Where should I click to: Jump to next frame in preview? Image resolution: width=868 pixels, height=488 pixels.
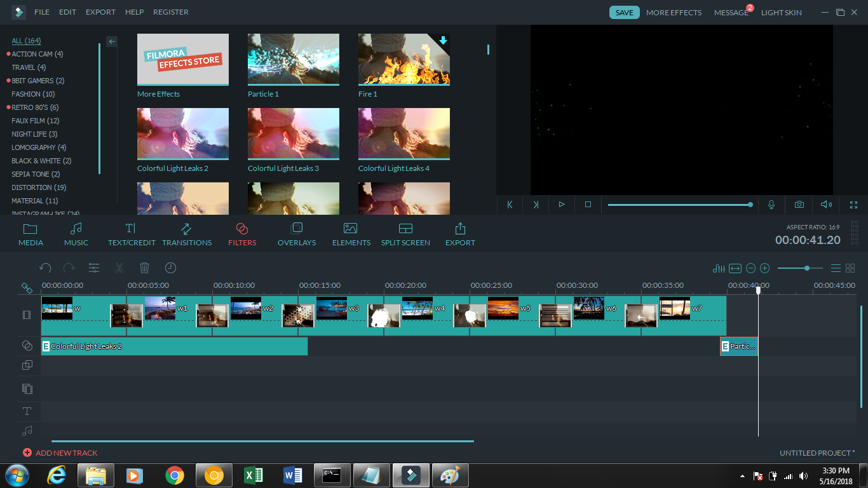click(536, 205)
